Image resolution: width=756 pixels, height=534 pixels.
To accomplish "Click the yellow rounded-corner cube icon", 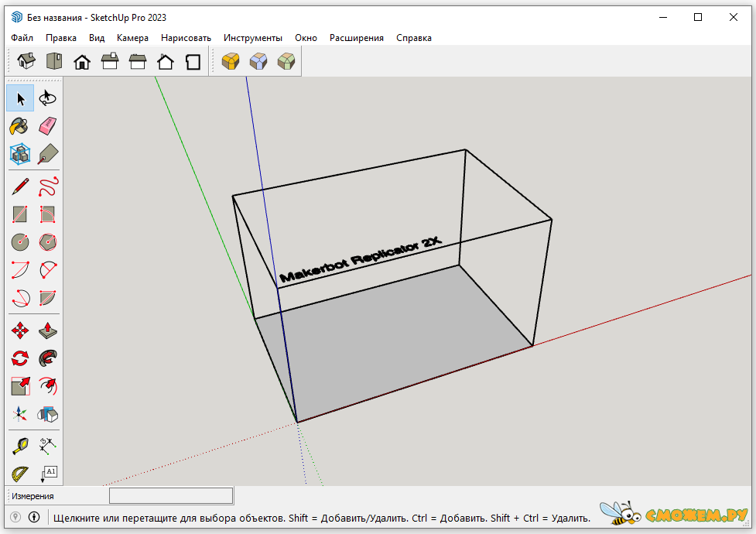I will (231, 61).
